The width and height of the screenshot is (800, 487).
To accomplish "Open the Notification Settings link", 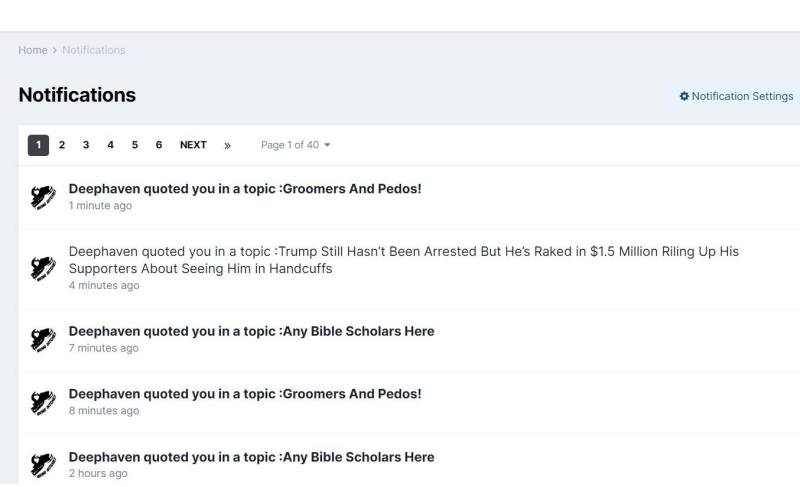I will [736, 96].
